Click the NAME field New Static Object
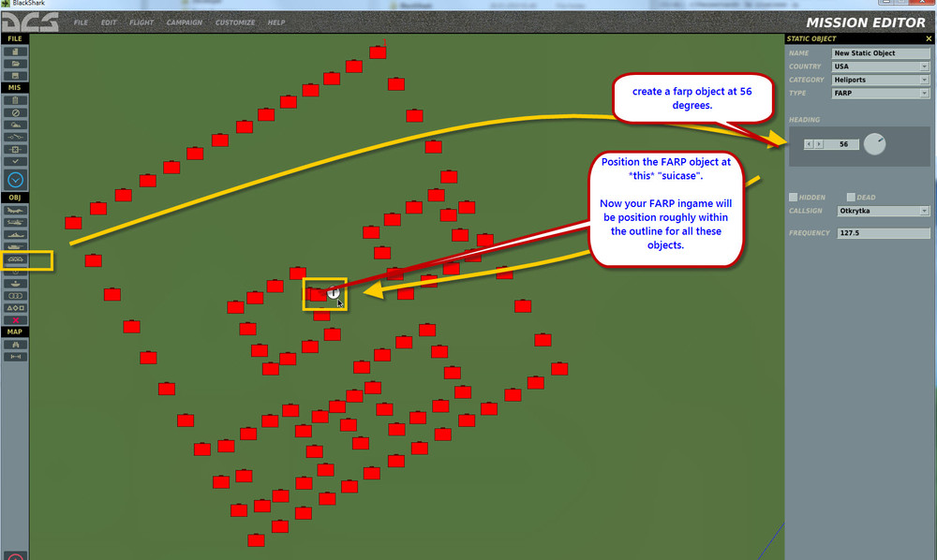This screenshot has height=560, width=937. pos(880,53)
